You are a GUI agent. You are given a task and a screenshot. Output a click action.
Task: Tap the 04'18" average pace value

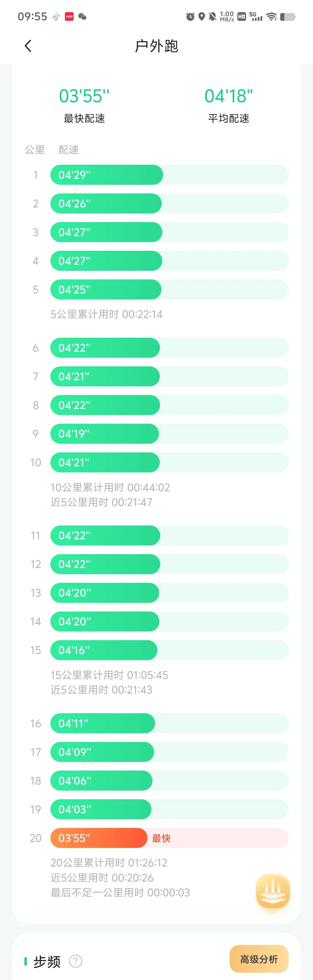point(228,96)
